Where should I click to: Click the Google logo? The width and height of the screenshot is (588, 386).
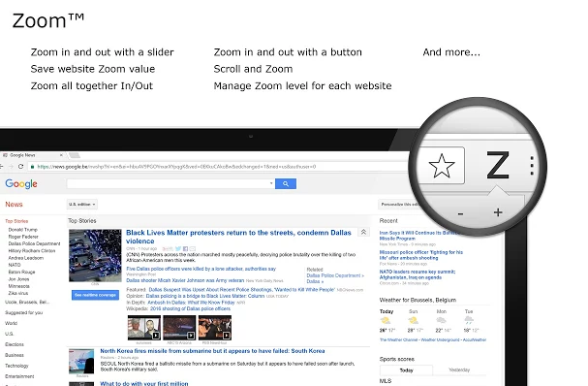21,183
